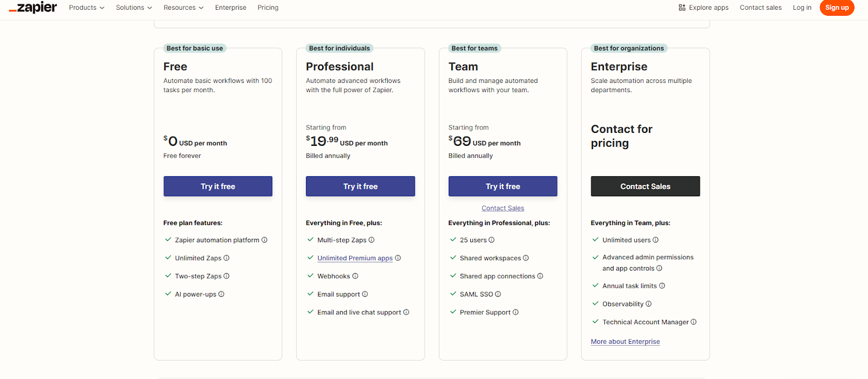Click the Webhooks feature text
868x379 pixels.
click(x=334, y=276)
